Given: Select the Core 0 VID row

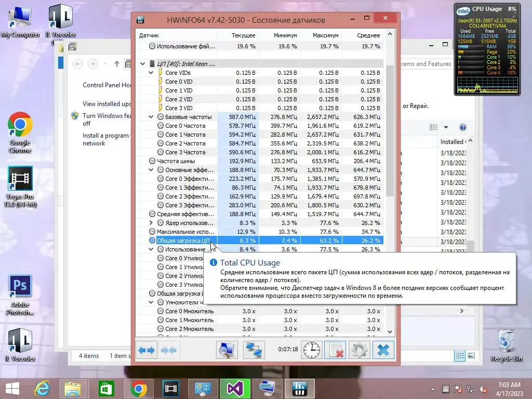Looking at the screenshot, I should 260,82.
